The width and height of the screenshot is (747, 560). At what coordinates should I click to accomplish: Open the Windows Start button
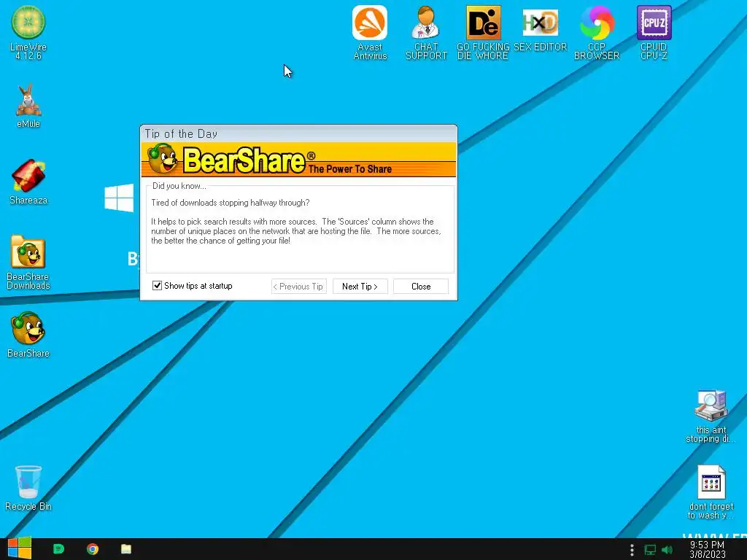pos(20,548)
